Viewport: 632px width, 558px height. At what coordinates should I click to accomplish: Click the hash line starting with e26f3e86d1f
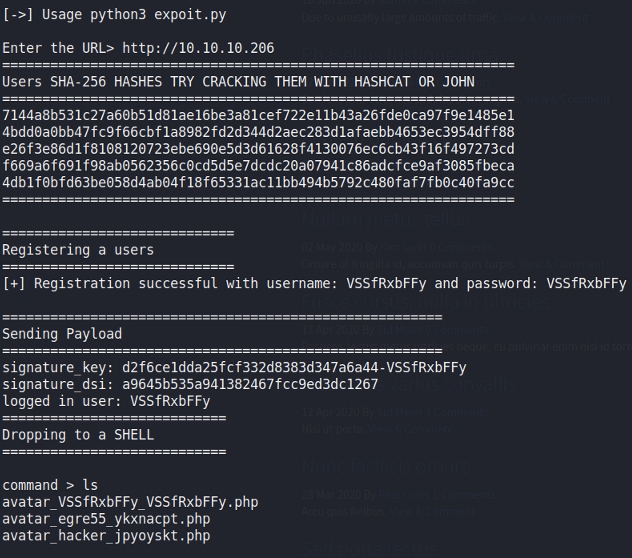(x=258, y=148)
